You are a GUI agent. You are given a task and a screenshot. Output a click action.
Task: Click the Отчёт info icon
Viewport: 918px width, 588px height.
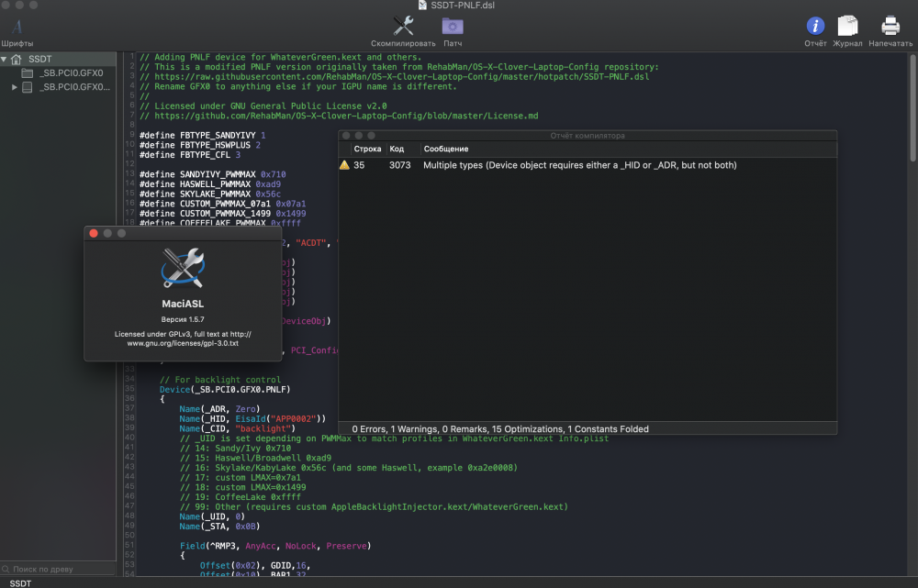pos(815,26)
